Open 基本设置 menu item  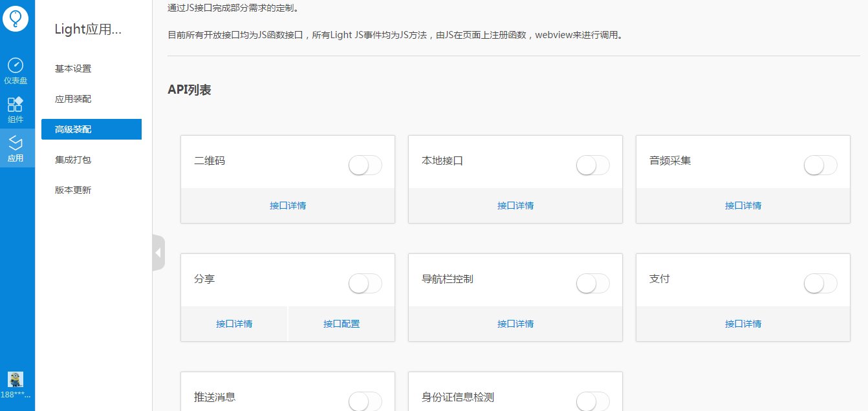[x=73, y=68]
